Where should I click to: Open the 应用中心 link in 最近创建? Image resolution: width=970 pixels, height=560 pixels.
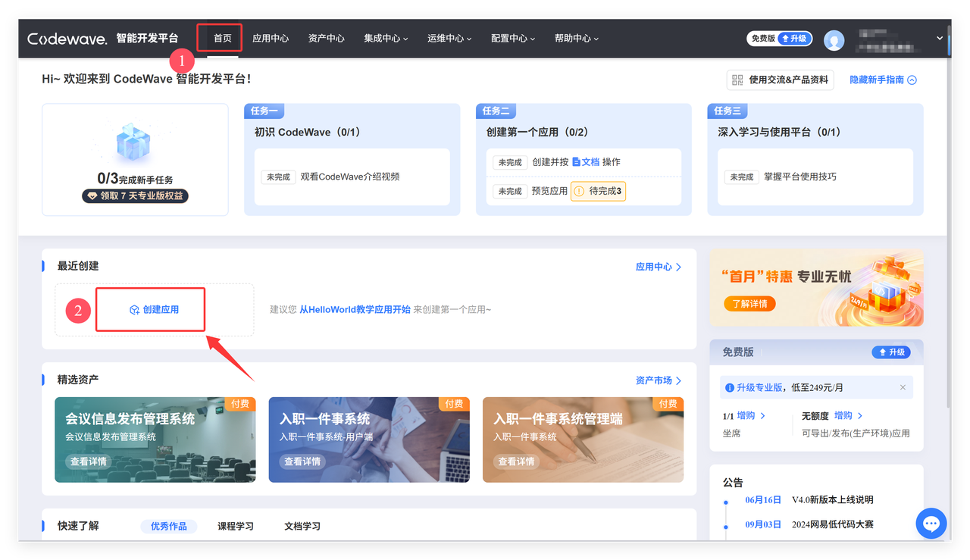[x=659, y=267]
